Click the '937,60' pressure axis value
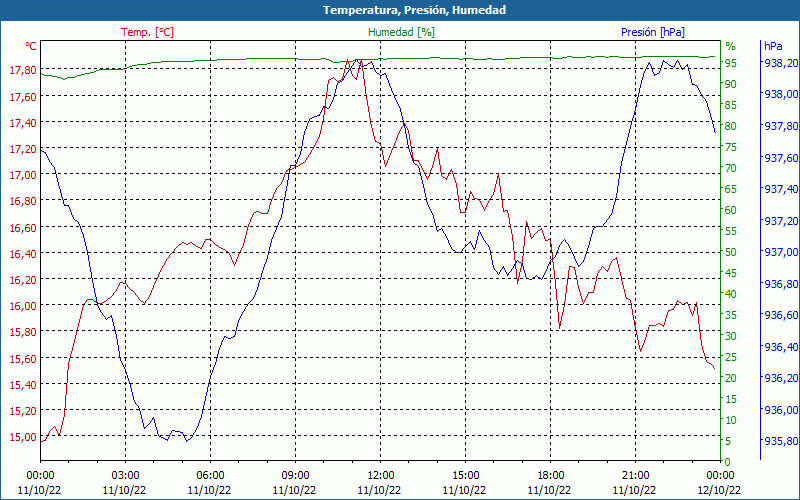Image resolution: width=800 pixels, height=500 pixels. (x=781, y=158)
